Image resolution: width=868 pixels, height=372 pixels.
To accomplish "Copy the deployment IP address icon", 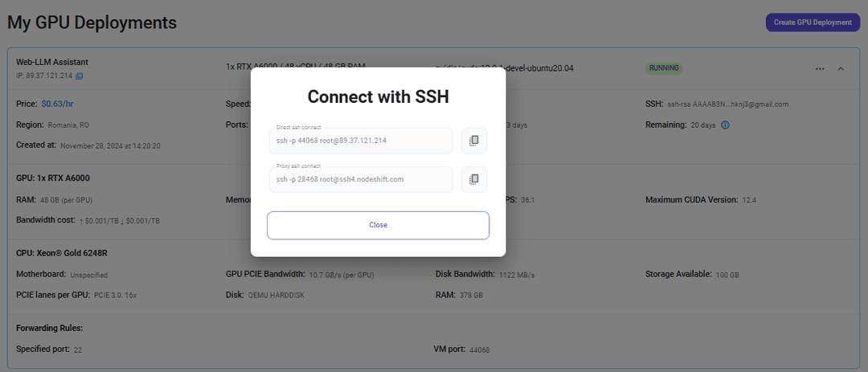I will (79, 76).
